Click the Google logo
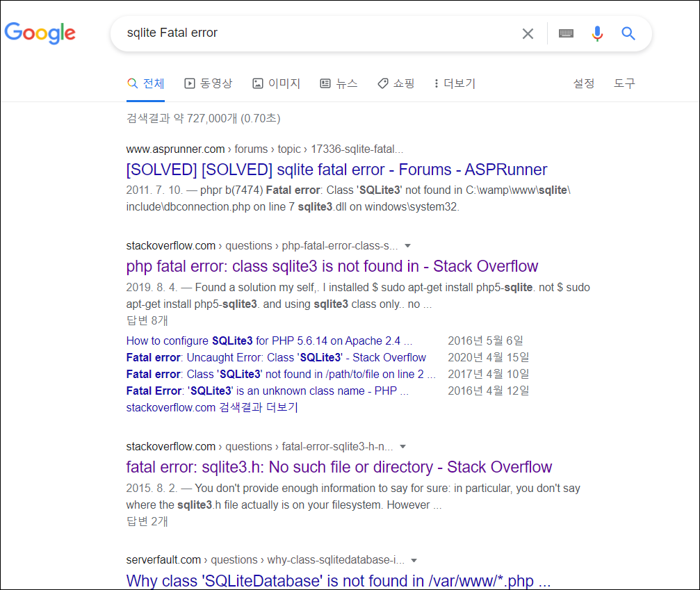 pyautogui.click(x=40, y=33)
